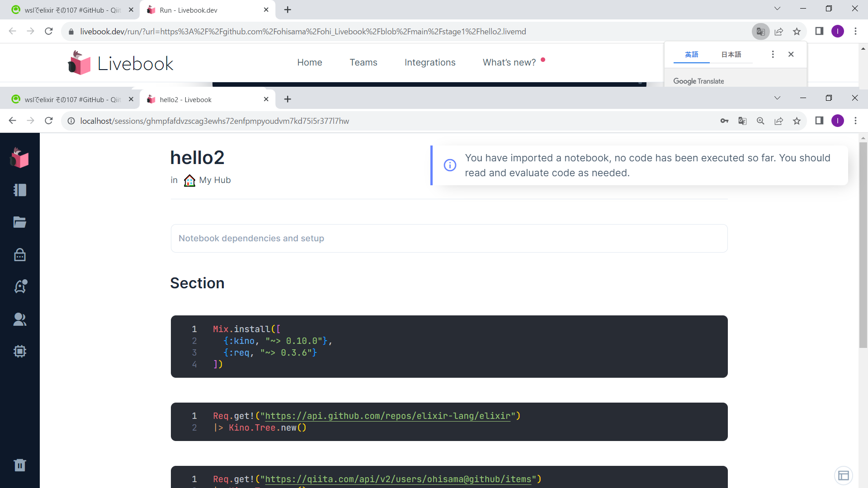
Task: Click the zoom magnifier icon in address bar
Action: coord(760,121)
